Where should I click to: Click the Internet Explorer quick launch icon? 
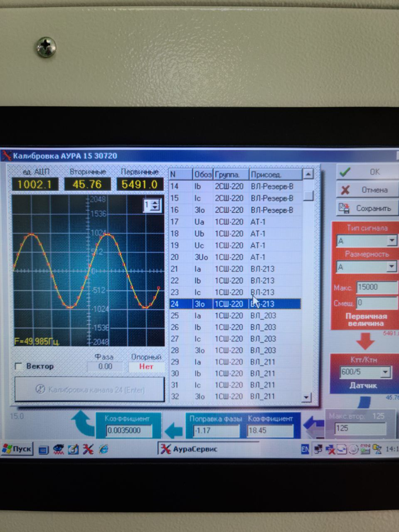click(103, 449)
